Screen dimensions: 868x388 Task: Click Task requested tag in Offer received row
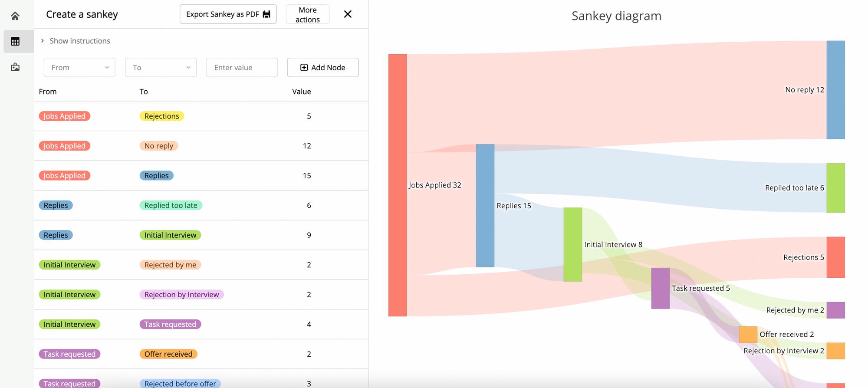(x=70, y=354)
